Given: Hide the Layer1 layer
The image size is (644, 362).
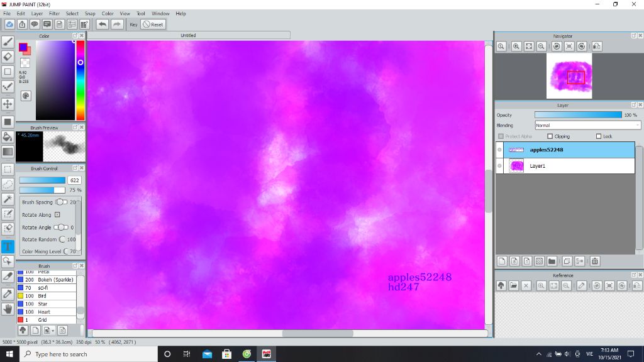Looking at the screenshot, I should click(499, 166).
